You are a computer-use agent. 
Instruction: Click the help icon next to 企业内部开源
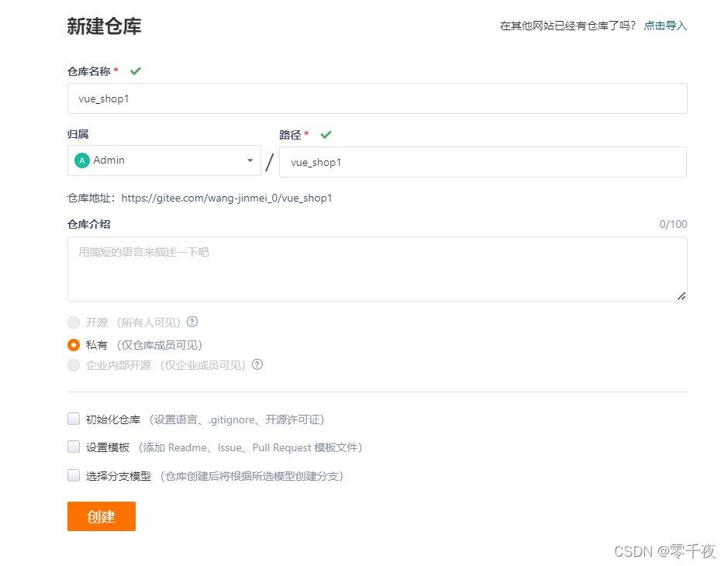point(257,364)
